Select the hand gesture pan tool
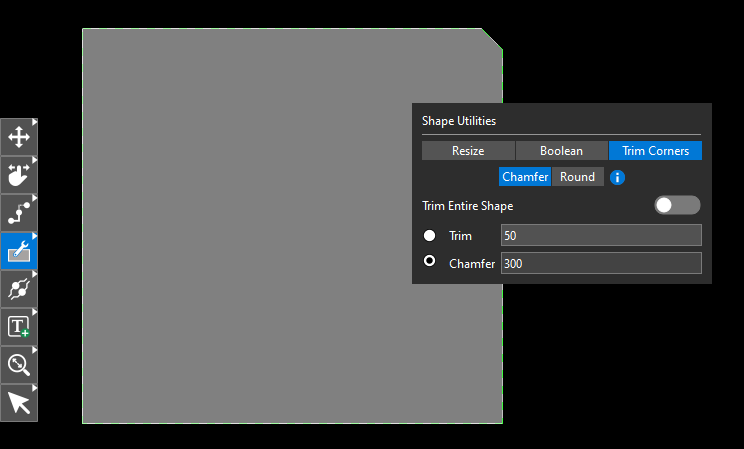Image resolution: width=744 pixels, height=449 pixels. 19,175
